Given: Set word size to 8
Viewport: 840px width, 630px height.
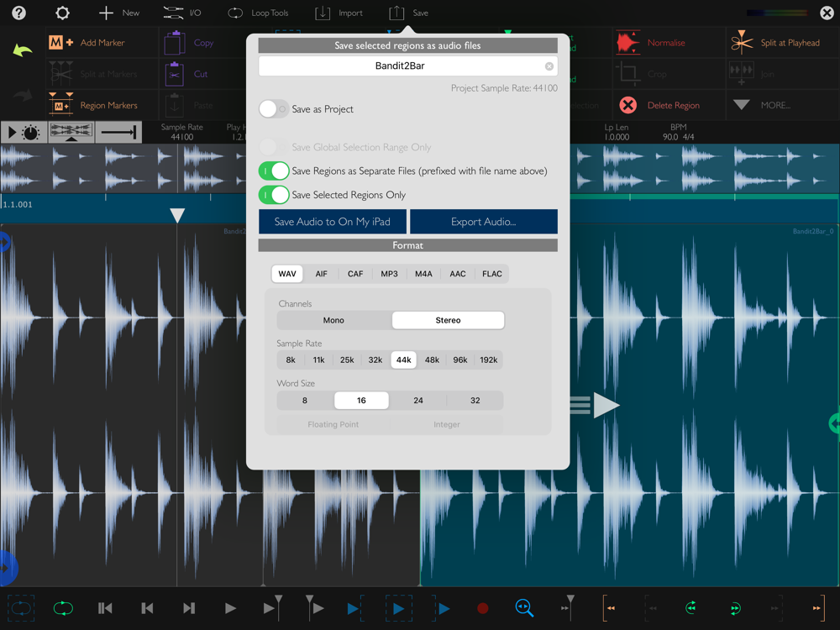Looking at the screenshot, I should point(305,400).
